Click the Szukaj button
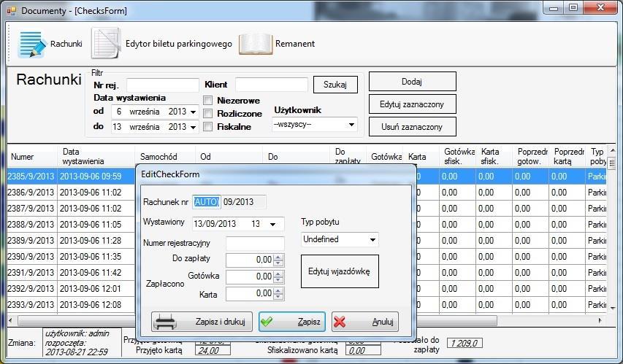623x364 pixels. [335, 85]
